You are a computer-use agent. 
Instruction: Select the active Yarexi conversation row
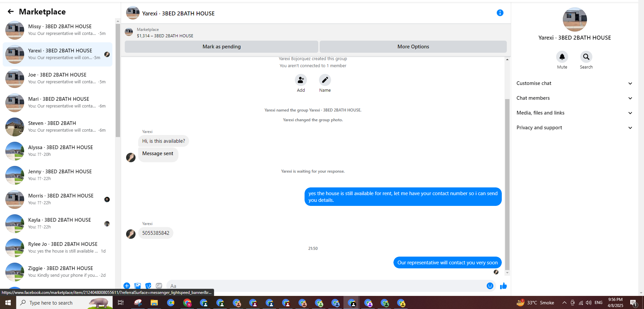coord(58,54)
